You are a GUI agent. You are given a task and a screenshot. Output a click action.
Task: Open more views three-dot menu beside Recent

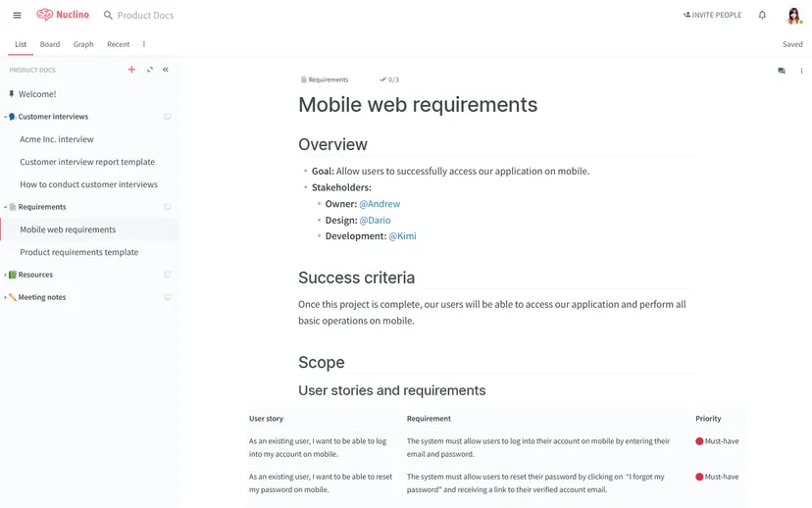point(144,44)
